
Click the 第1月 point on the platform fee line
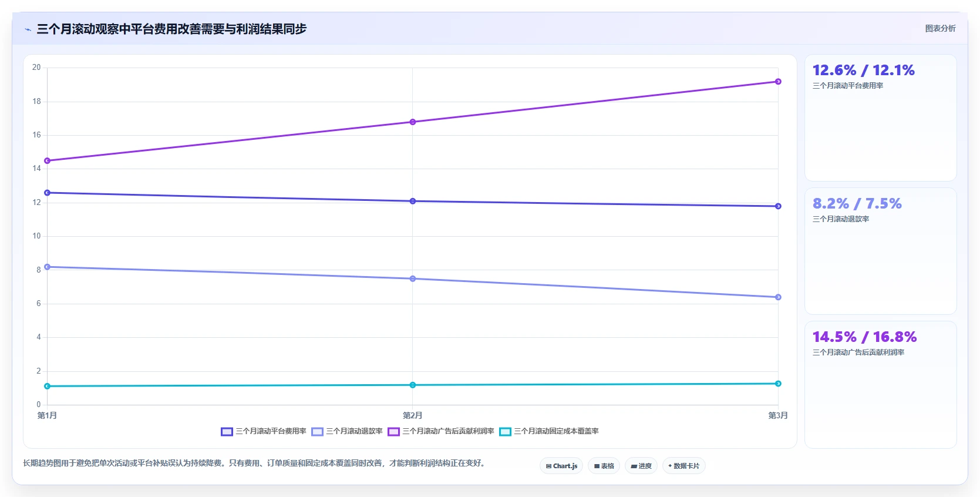[x=48, y=193]
